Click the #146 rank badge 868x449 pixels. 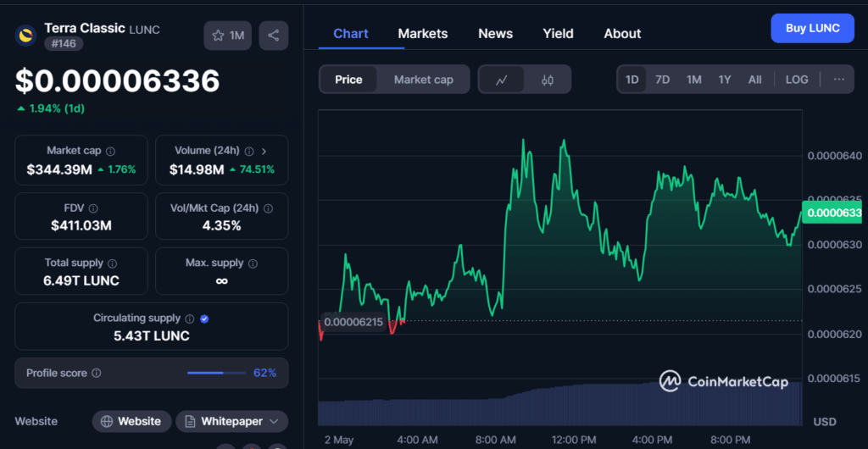64,44
